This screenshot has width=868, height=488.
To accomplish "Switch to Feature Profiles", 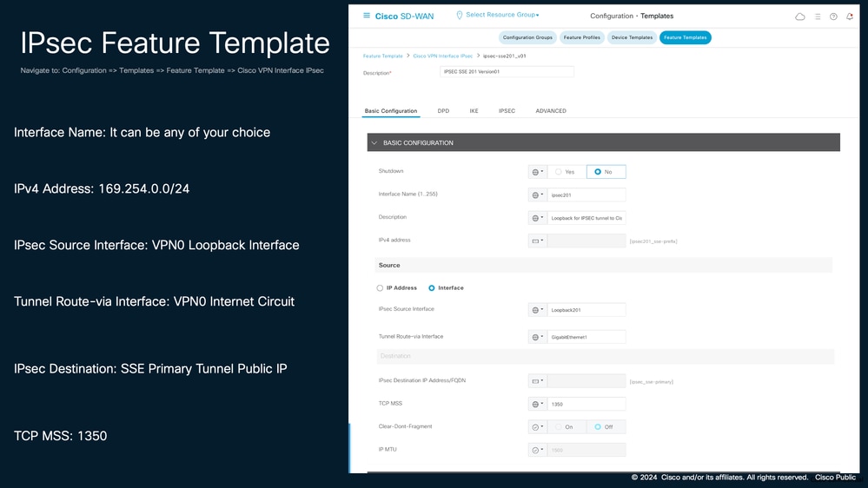I will [x=582, y=37].
